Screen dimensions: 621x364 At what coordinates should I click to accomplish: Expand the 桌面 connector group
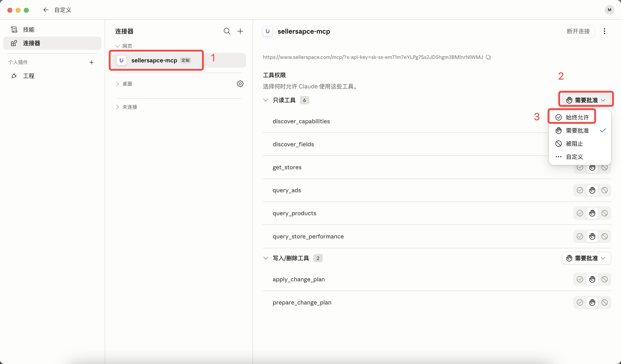(117, 84)
